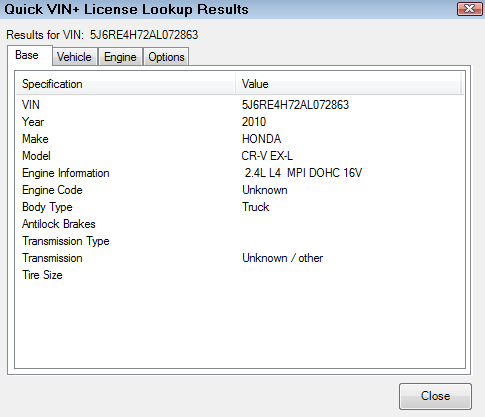Select the Body Type row

(240, 207)
